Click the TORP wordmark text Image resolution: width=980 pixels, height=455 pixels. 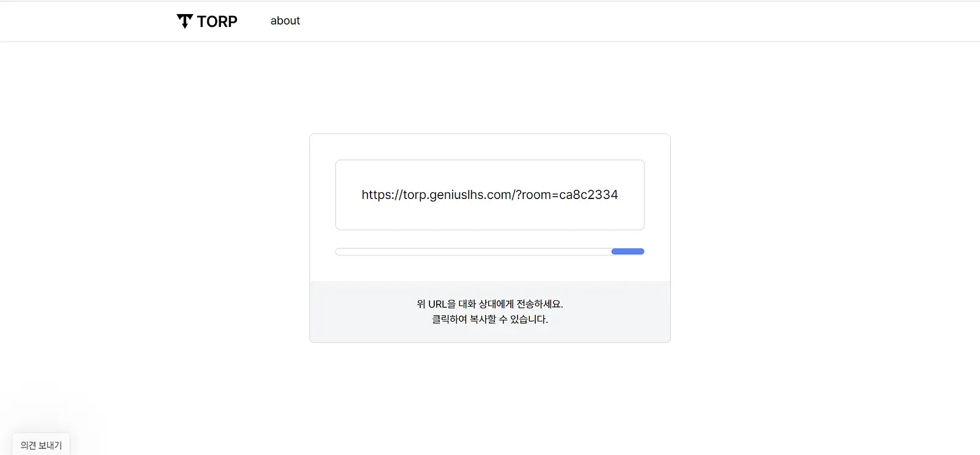[217, 21]
